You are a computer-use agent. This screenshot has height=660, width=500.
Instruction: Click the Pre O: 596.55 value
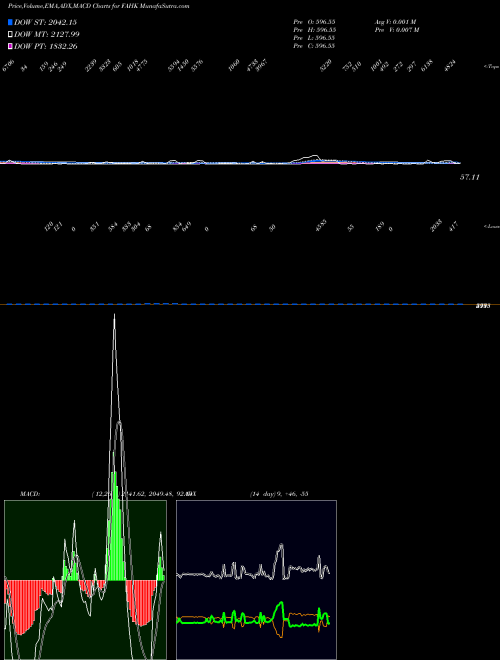314,21
